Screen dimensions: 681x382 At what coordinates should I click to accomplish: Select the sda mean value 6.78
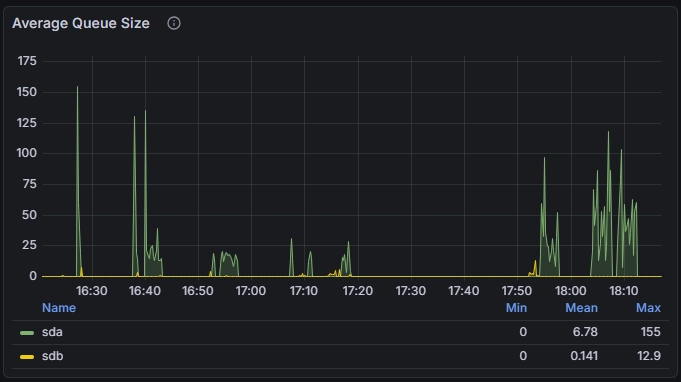[x=585, y=332]
